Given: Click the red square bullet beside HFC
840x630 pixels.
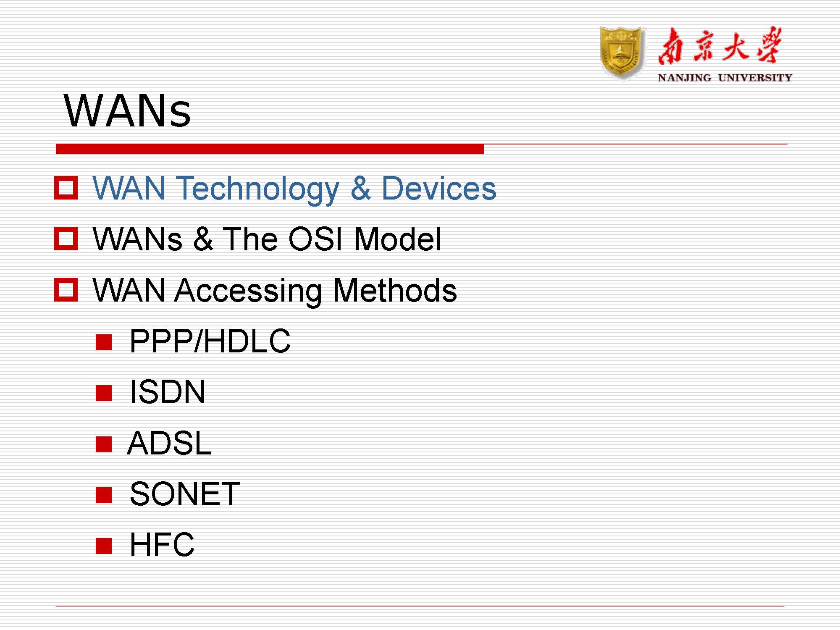Looking at the screenshot, I should click(104, 546).
